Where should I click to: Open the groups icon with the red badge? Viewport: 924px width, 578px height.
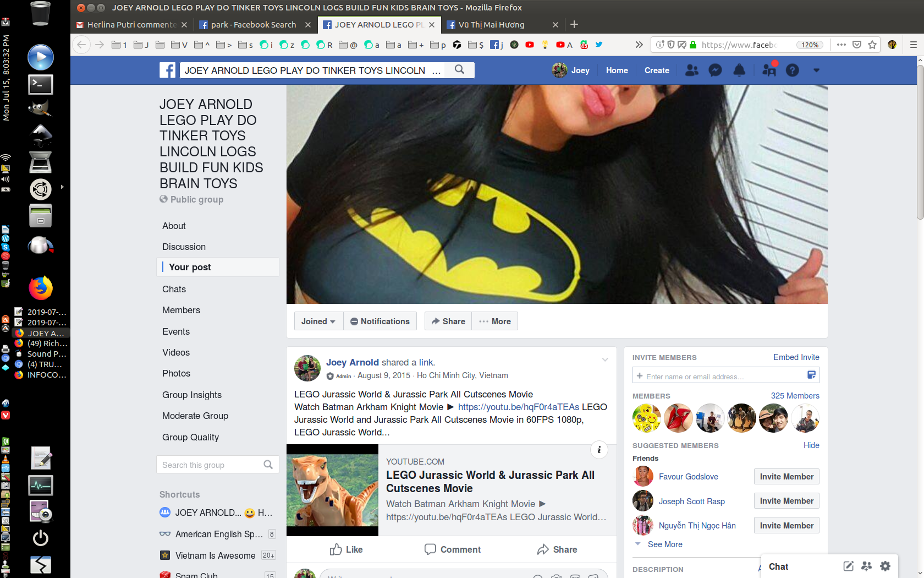(x=769, y=70)
